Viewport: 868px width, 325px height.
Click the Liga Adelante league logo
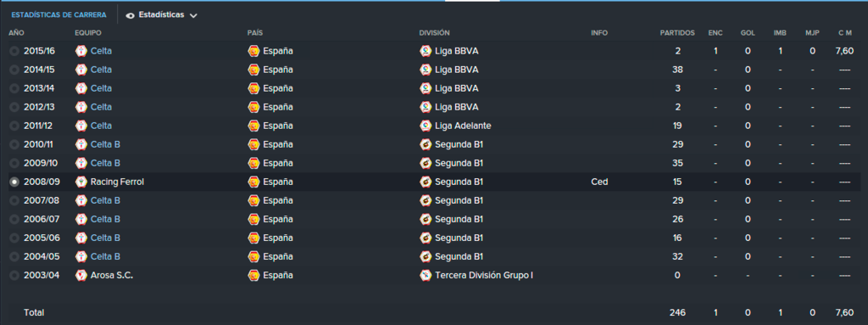click(x=426, y=126)
